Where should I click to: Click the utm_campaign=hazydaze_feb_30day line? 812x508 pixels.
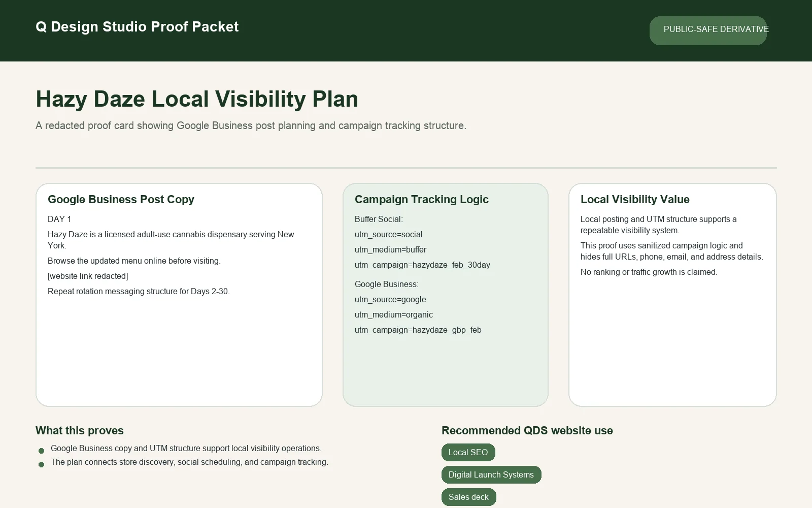coord(422,265)
